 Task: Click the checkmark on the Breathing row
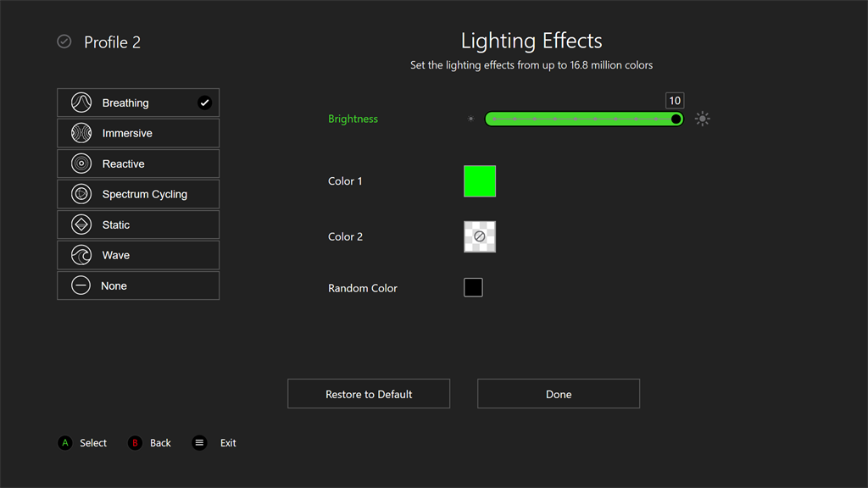click(x=205, y=103)
